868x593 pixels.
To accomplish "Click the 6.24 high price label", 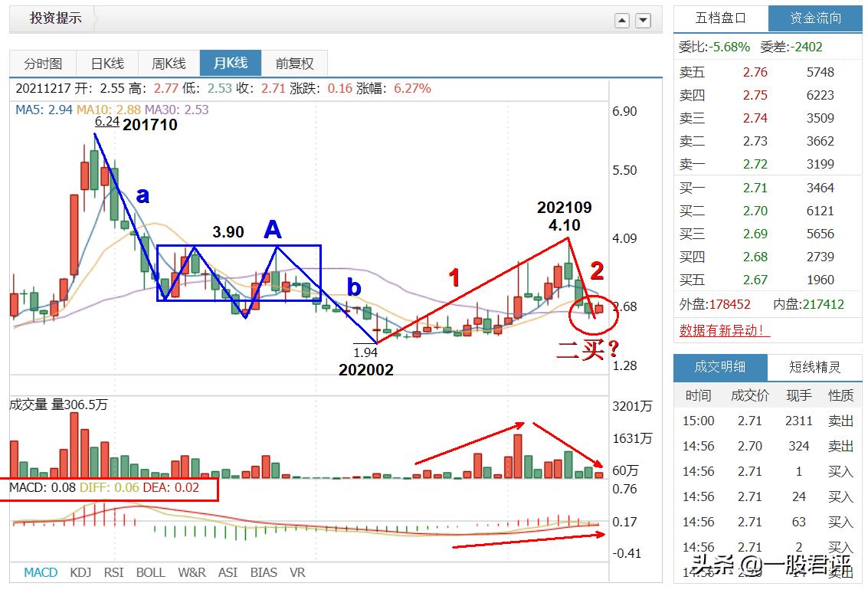I will (106, 121).
